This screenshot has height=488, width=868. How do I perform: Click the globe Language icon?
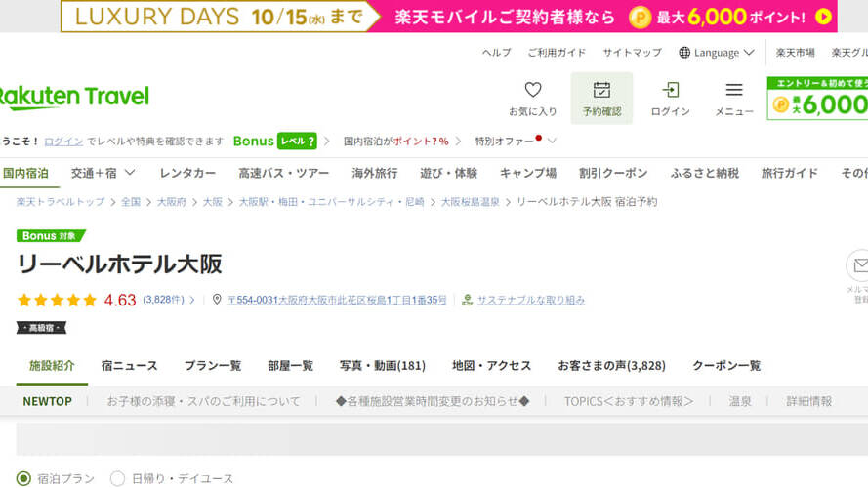[684, 53]
